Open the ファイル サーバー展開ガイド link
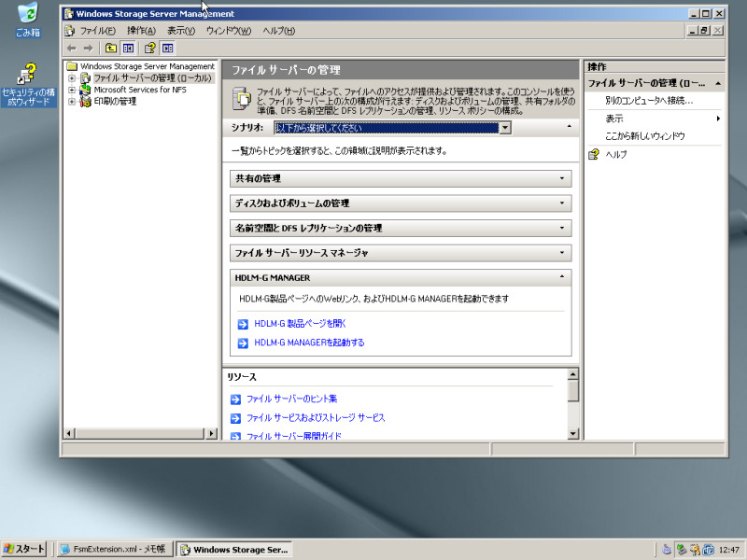The image size is (747, 560). point(293,435)
